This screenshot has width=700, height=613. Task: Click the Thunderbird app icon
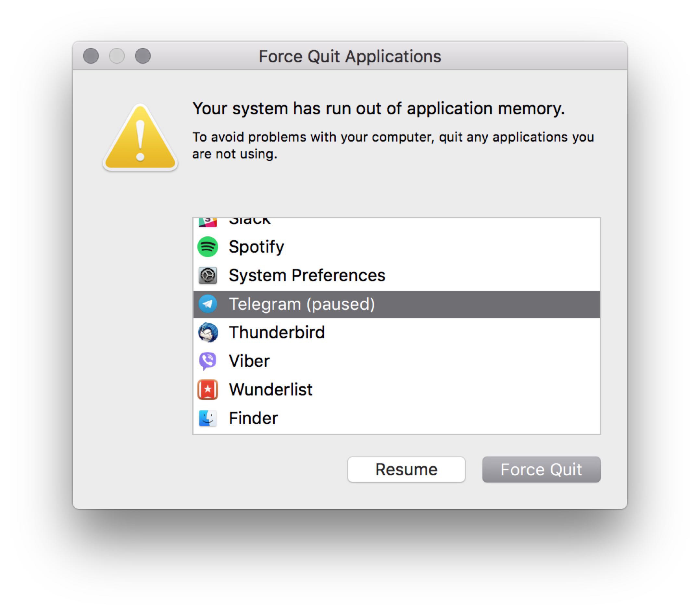pos(208,332)
